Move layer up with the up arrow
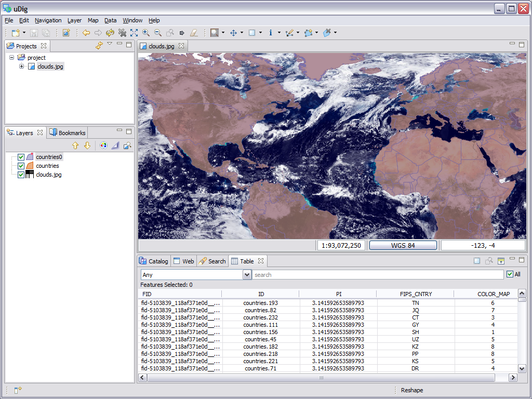The image size is (532, 399). (x=75, y=145)
